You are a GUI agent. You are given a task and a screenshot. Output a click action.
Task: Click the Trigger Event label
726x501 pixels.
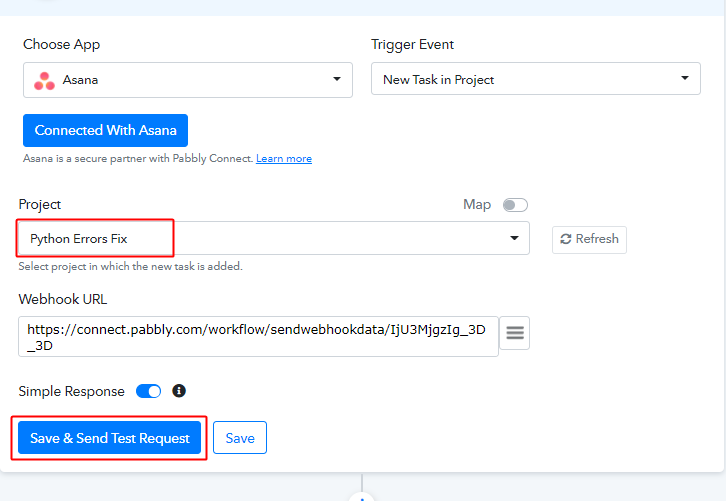pos(413,45)
